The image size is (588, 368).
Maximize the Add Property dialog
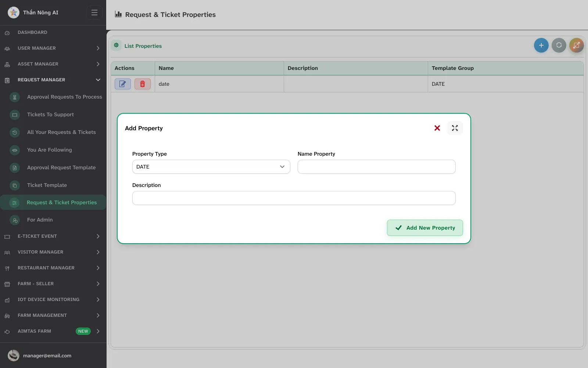click(x=455, y=128)
